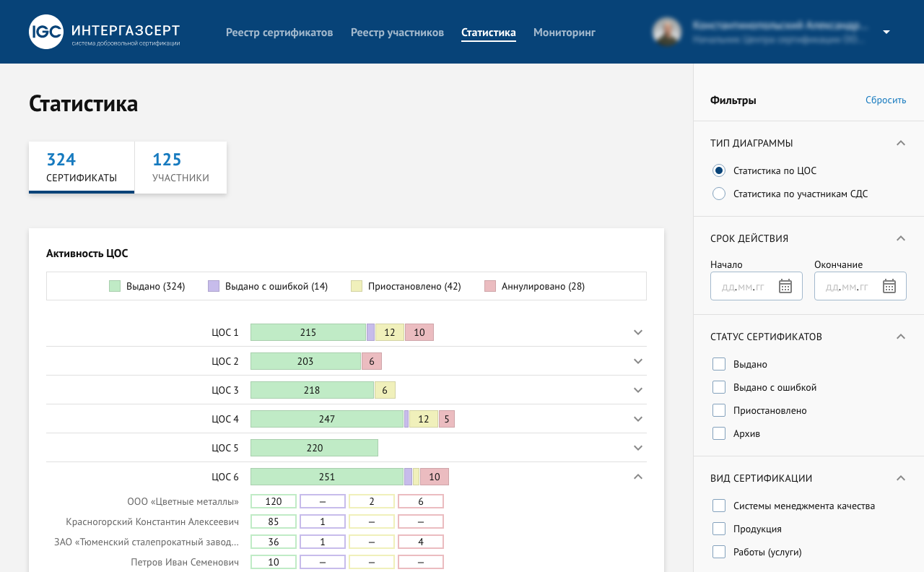Check the Продукция certification type checkbox
The height and width of the screenshot is (572, 924).
coord(719,529)
